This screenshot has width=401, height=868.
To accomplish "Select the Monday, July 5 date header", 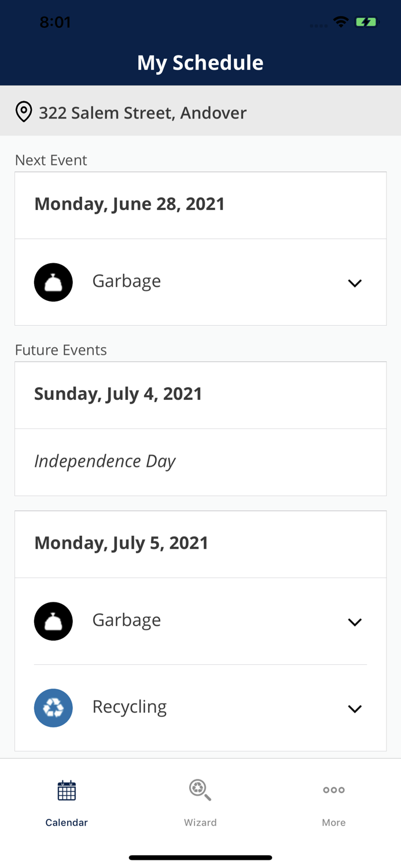I will click(122, 543).
